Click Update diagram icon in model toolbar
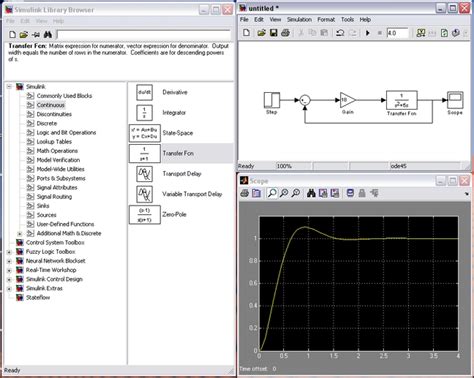This screenshot has width=474, height=378. click(x=444, y=33)
